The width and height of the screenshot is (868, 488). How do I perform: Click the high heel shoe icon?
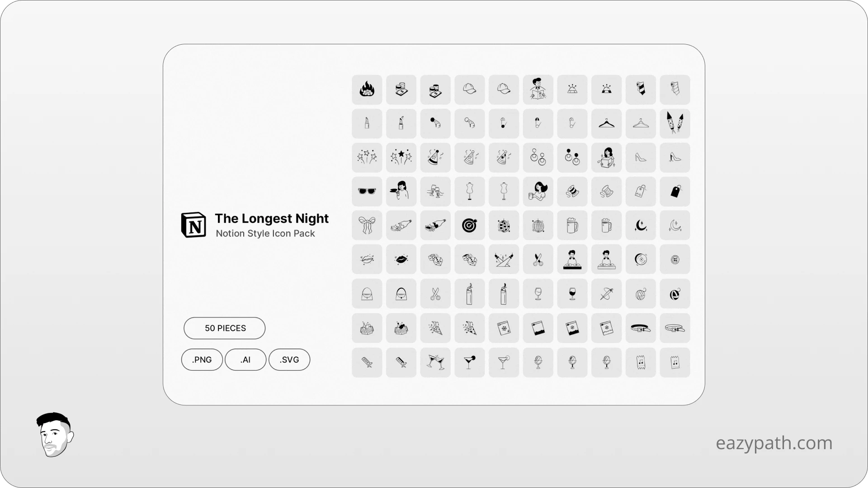point(640,157)
